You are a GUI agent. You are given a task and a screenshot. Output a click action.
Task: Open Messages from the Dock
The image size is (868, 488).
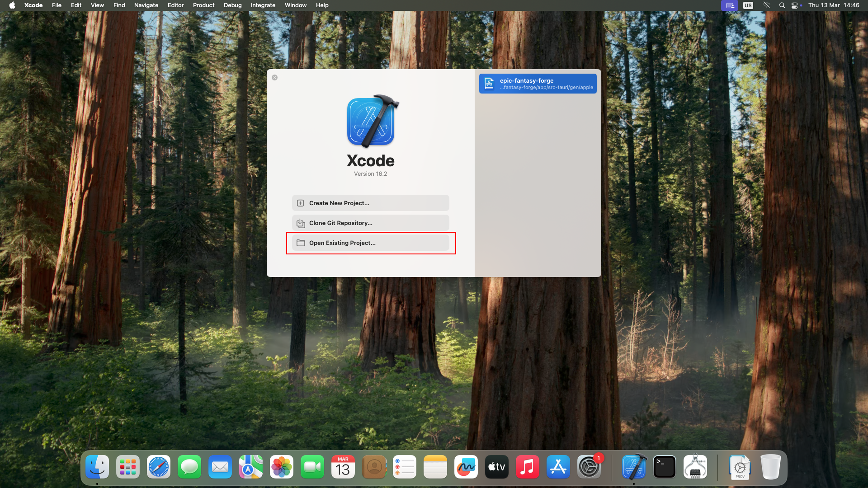pos(189,467)
